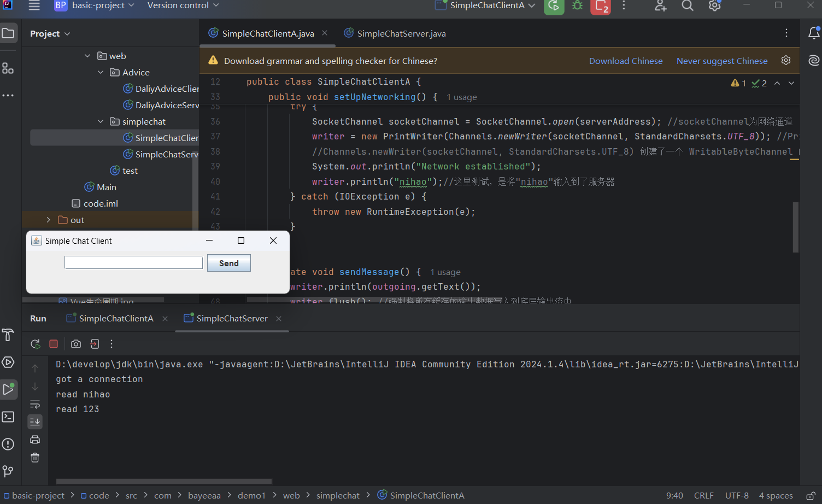Image resolution: width=822 pixels, height=504 pixels.
Task: Open the Project view selector dropdown
Action: tap(50, 34)
